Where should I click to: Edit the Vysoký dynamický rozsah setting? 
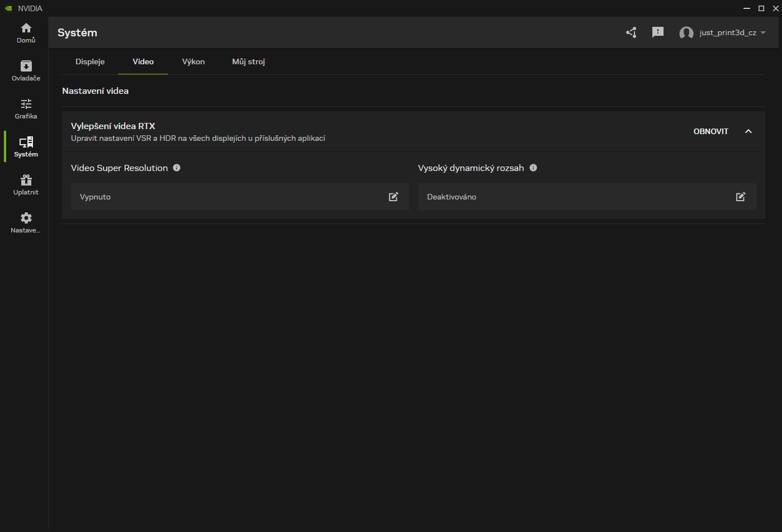[x=740, y=197]
